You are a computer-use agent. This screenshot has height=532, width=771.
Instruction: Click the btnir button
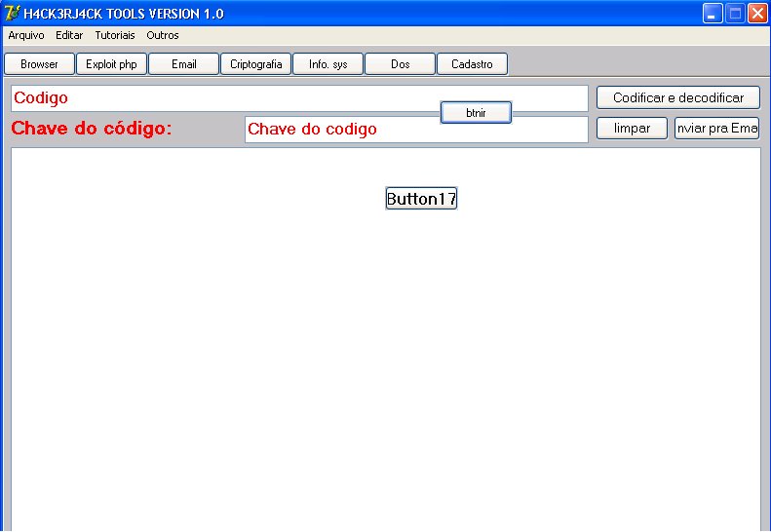(x=476, y=113)
